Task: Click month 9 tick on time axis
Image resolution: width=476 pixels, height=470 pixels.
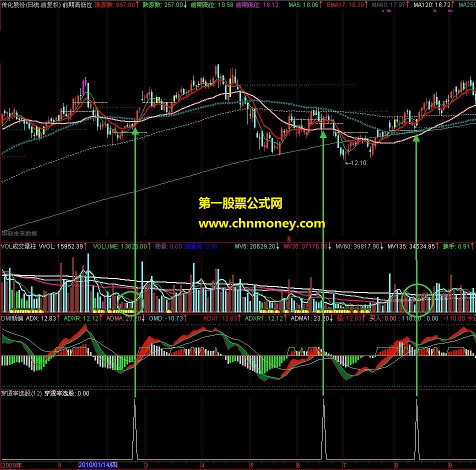Action: click(x=450, y=465)
